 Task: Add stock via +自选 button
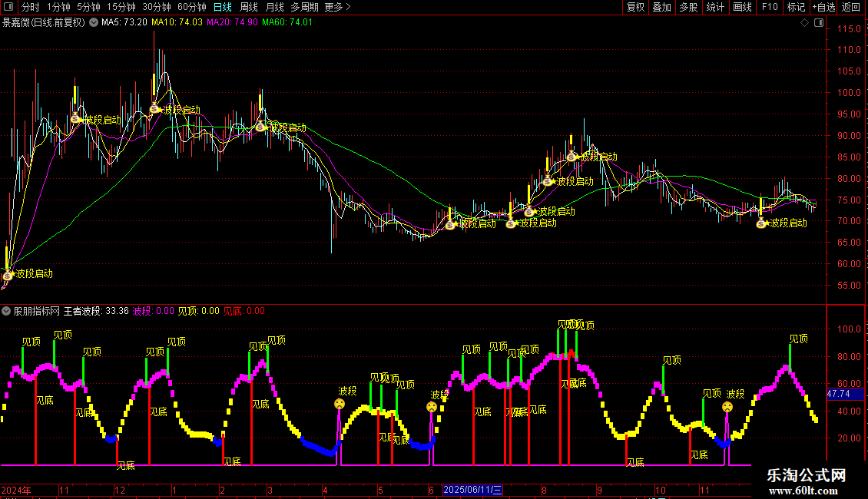pos(823,7)
